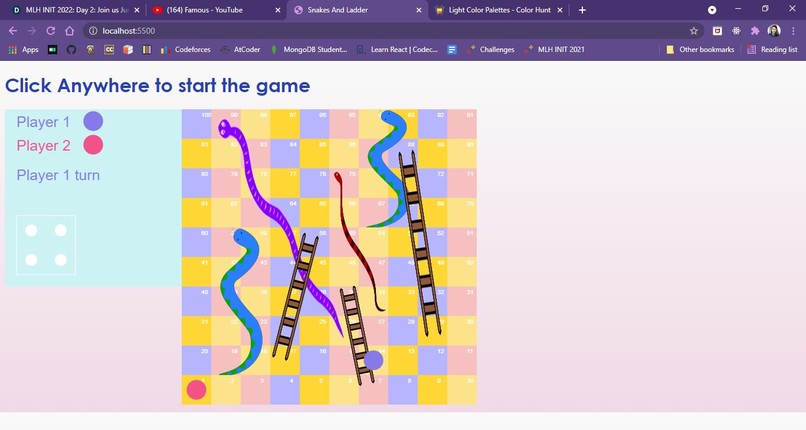The image size is (806, 430).
Task: Expand the Other bookmarks folder
Action: click(x=700, y=50)
